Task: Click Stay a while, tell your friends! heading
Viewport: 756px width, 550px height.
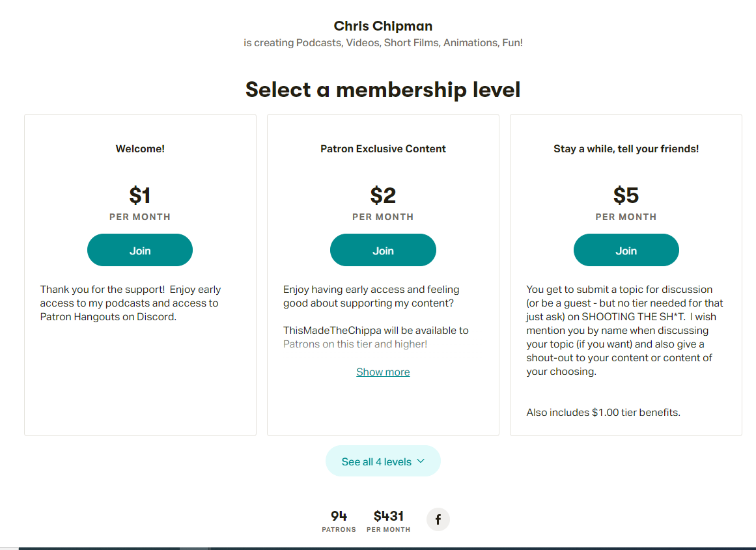Action: 626,149
